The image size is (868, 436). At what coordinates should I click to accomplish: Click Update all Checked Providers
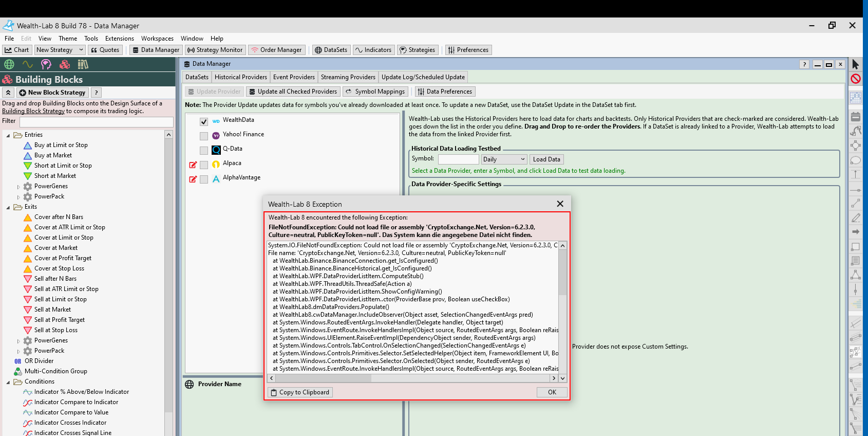click(x=293, y=92)
